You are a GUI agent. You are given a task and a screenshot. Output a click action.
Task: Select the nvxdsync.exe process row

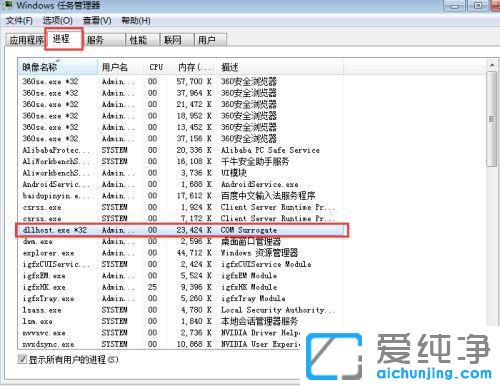(160, 344)
